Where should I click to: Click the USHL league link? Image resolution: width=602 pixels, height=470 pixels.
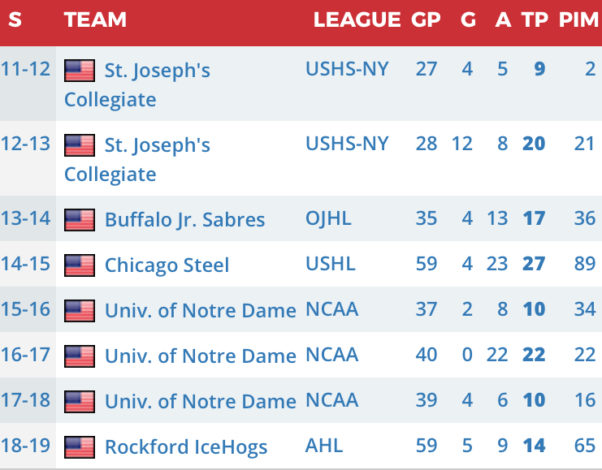pyautogui.click(x=329, y=265)
